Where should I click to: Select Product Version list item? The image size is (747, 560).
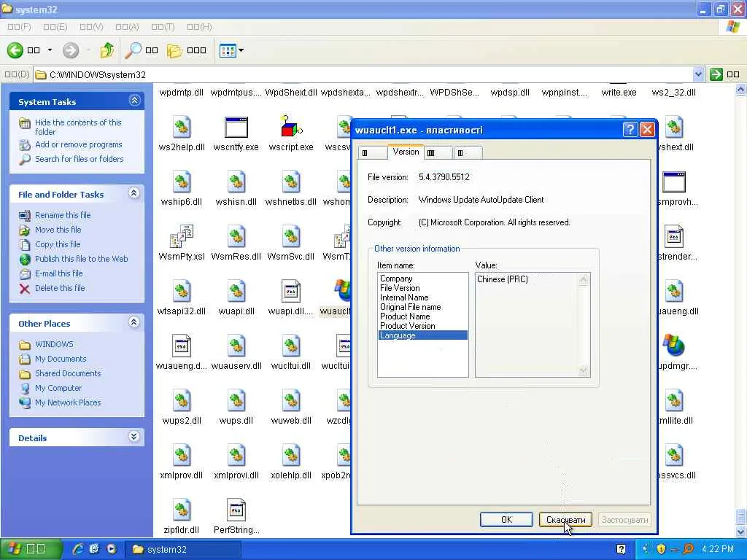[x=422, y=326]
